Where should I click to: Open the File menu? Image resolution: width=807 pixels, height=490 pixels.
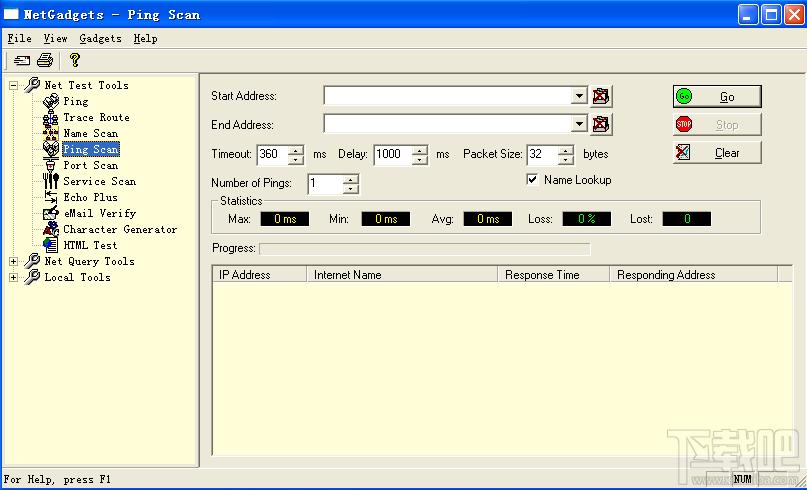pyautogui.click(x=20, y=39)
